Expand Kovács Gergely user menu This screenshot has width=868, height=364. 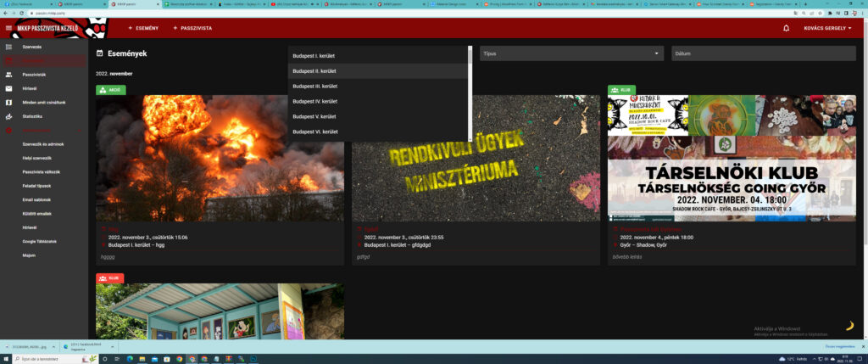(827, 29)
